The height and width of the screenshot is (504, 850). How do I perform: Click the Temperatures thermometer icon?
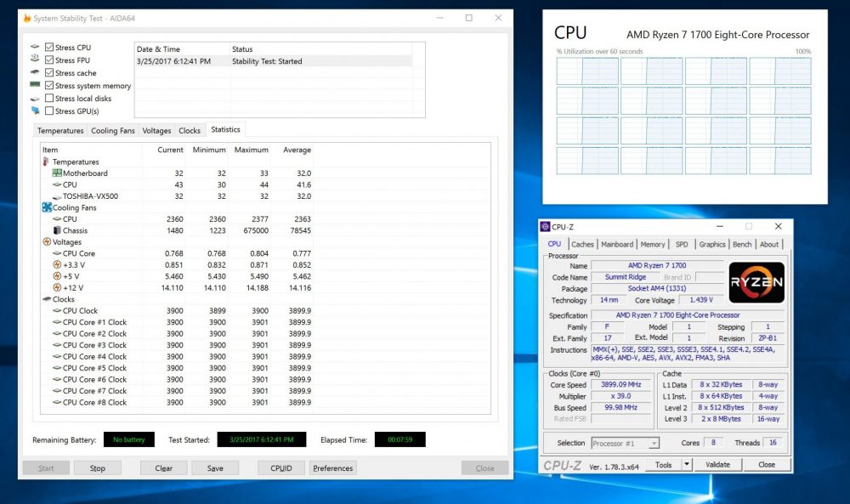tap(46, 161)
